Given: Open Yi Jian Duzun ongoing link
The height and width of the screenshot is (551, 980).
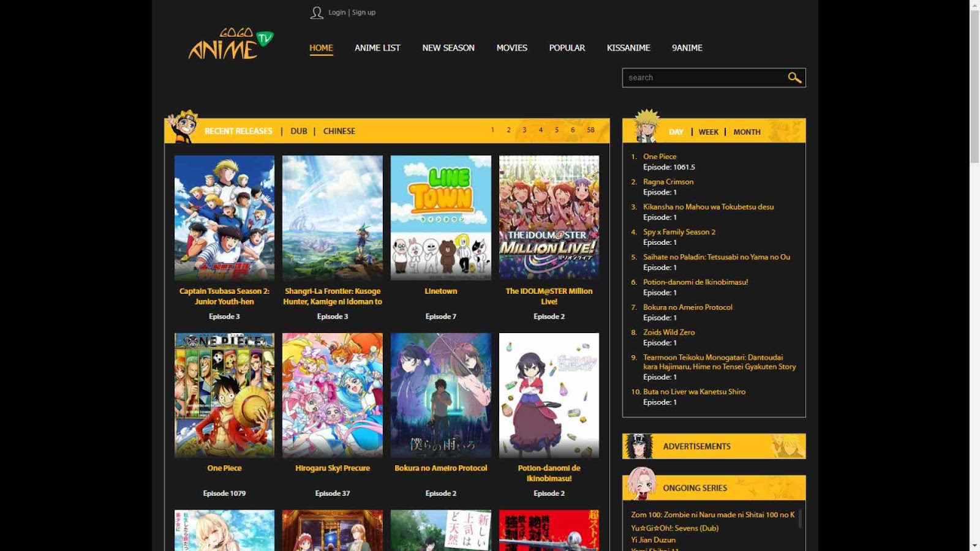Looking at the screenshot, I should [654, 540].
